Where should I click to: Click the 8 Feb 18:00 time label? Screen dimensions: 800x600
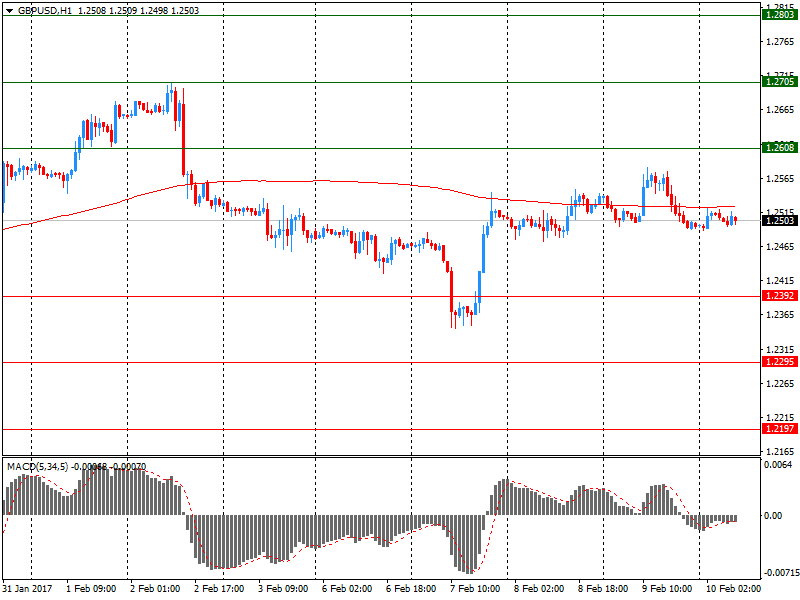tap(603, 589)
